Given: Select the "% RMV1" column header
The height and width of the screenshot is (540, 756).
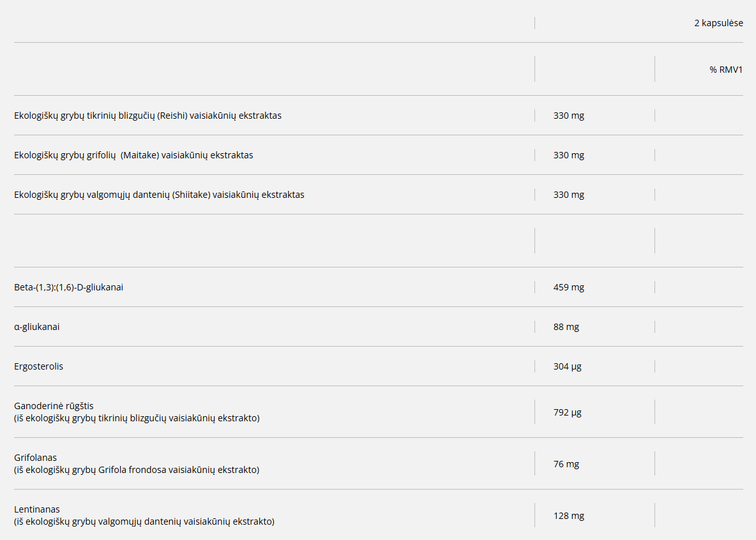Looking at the screenshot, I should coord(726,70).
